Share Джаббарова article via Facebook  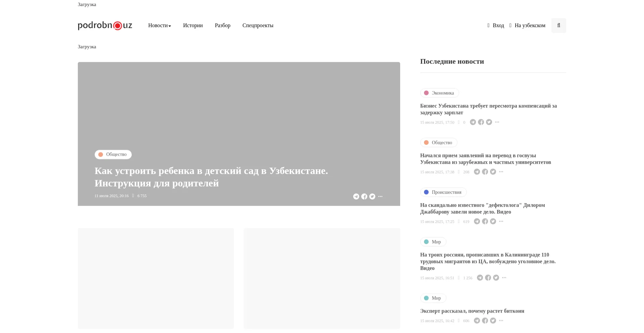(x=485, y=221)
